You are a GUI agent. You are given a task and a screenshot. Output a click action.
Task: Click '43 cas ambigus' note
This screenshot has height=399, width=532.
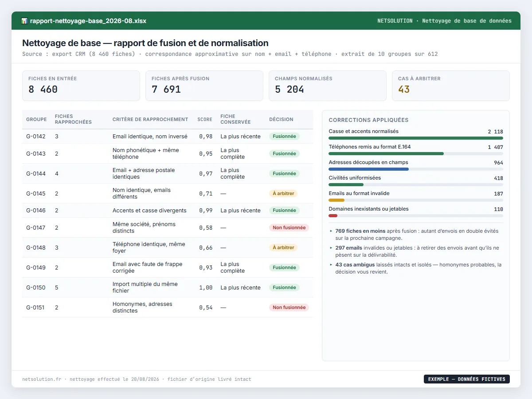tap(417, 268)
